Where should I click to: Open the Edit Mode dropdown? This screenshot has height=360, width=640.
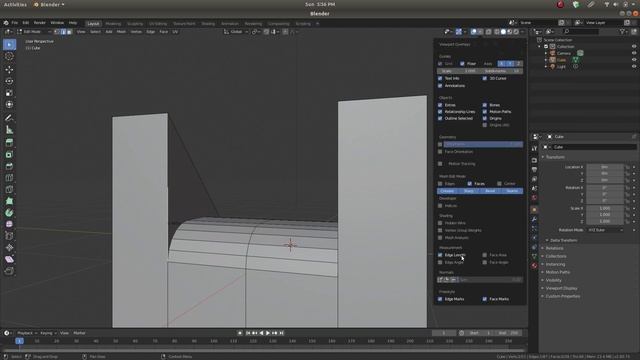click(x=34, y=31)
